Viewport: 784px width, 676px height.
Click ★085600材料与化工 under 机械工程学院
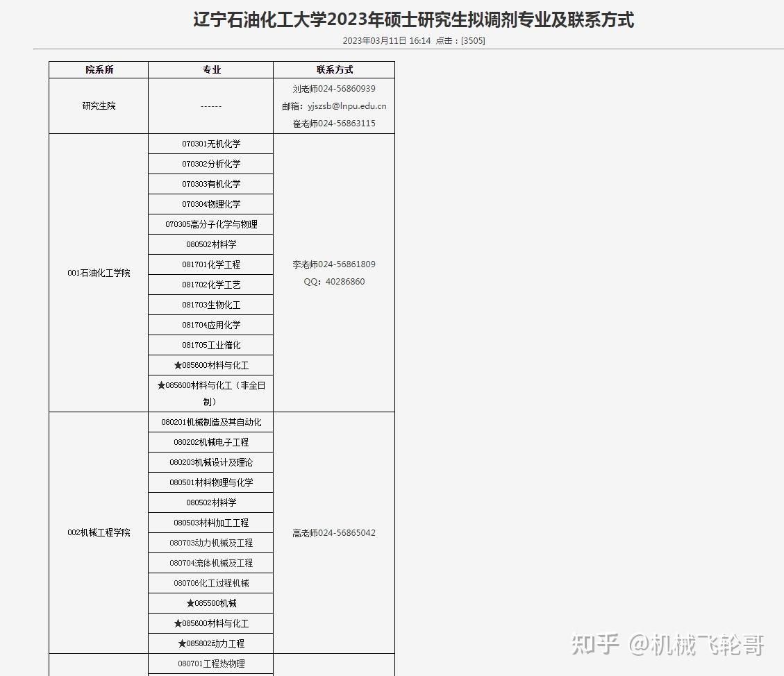[x=211, y=623]
